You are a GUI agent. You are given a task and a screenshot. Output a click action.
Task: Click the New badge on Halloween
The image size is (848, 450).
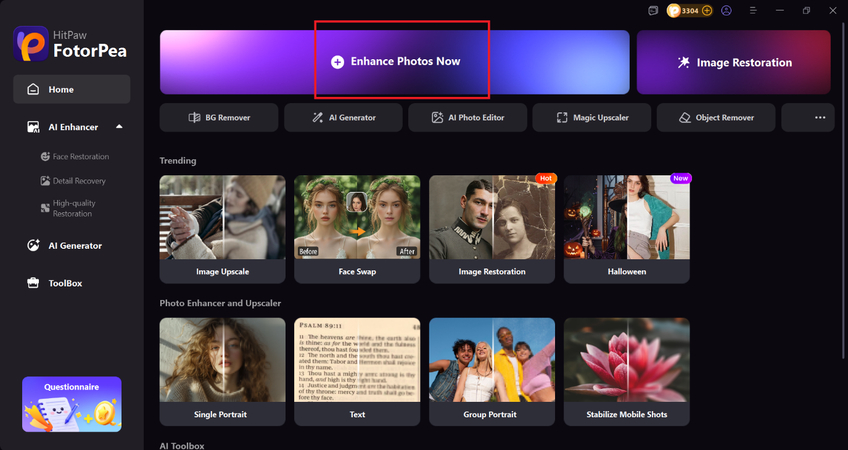point(680,178)
